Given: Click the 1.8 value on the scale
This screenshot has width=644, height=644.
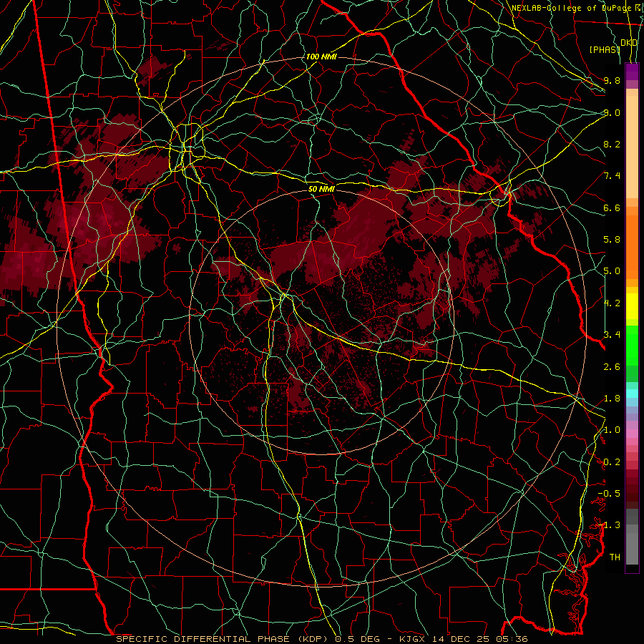Looking at the screenshot, I should coord(612,399).
